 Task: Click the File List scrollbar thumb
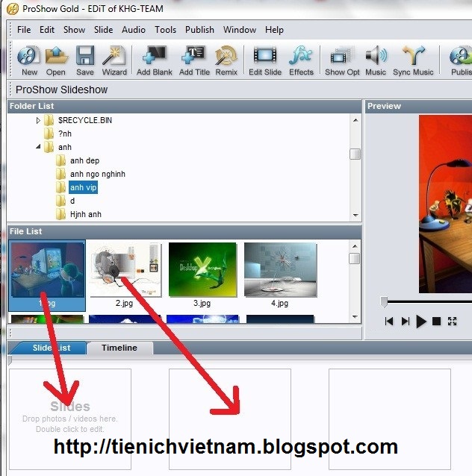pos(355,259)
